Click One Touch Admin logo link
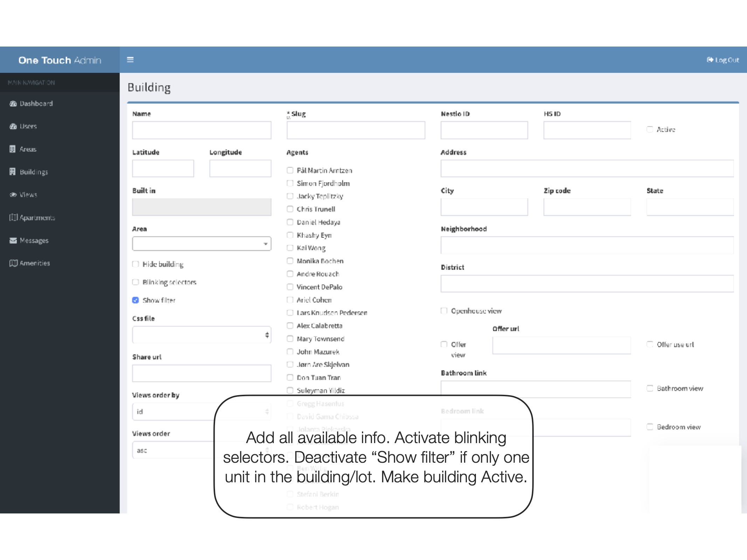This screenshot has height=560, width=747. click(60, 60)
